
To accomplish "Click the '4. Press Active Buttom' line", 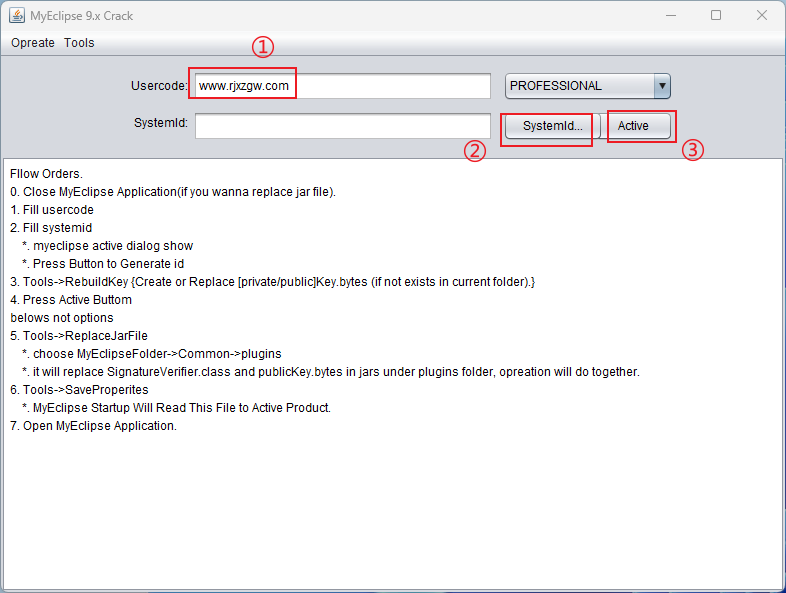I will coord(71,300).
